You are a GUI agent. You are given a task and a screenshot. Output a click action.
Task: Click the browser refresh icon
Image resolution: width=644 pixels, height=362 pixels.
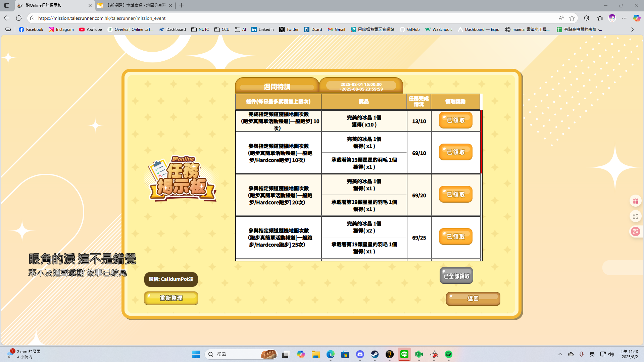19,18
